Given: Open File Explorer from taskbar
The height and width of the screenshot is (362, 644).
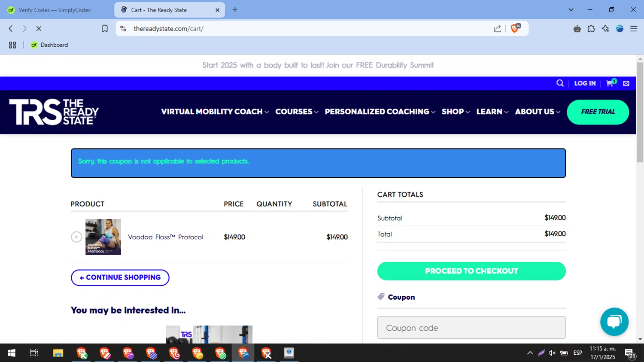Looking at the screenshot, I should pyautogui.click(x=58, y=353).
